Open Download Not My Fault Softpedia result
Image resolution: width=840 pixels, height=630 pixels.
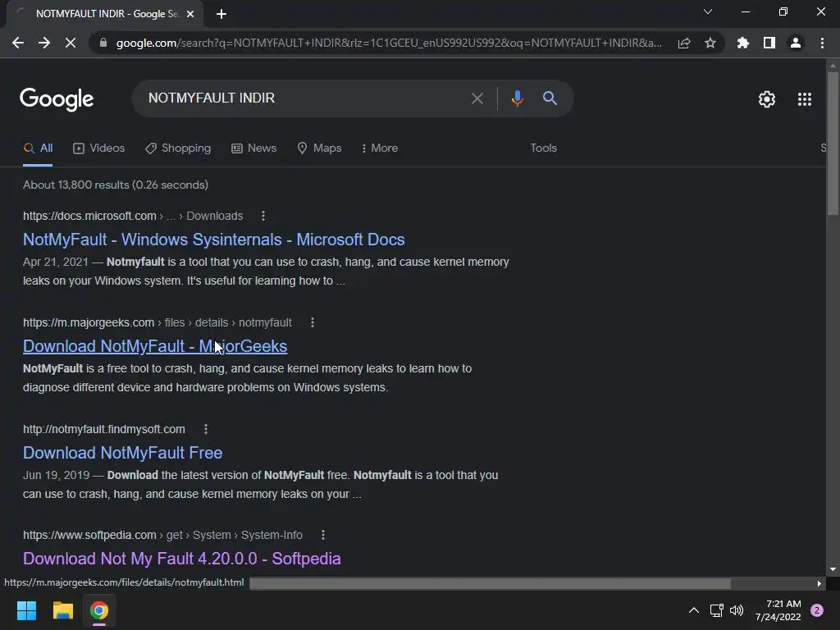point(181,559)
